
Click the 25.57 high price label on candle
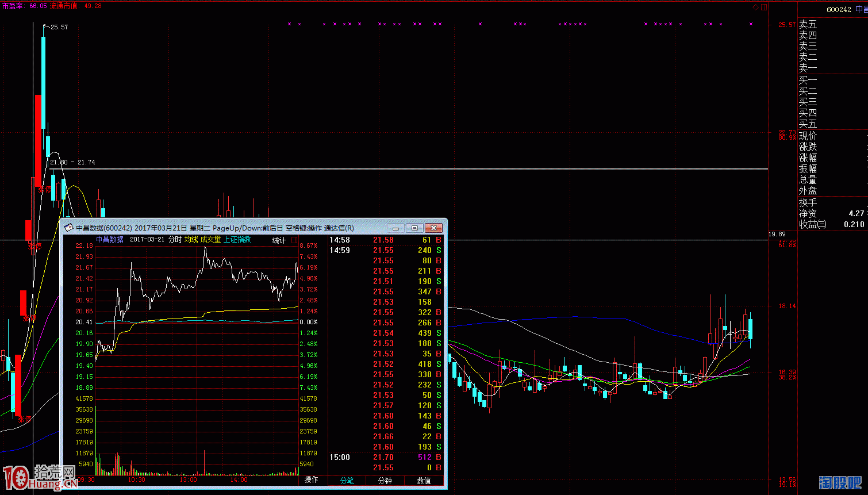[59, 27]
